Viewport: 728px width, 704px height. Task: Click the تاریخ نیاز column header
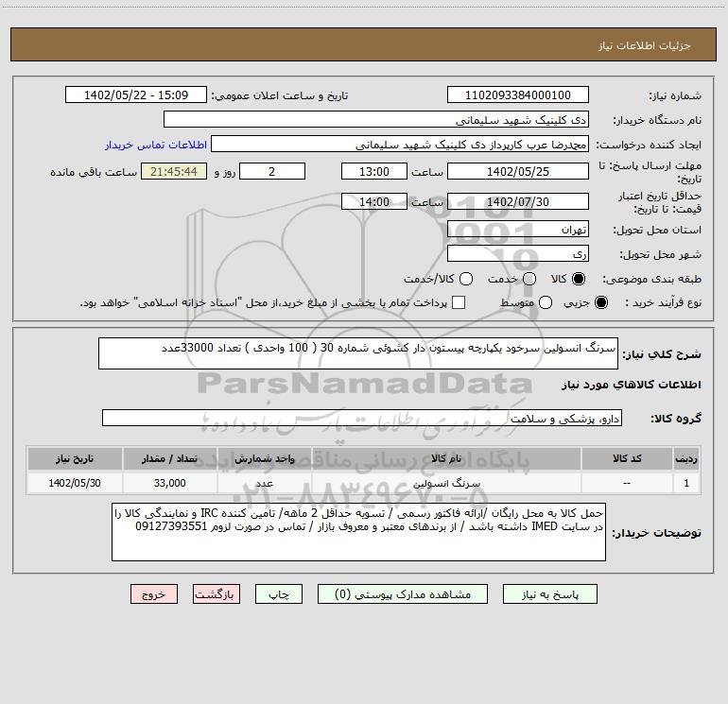pos(75,458)
